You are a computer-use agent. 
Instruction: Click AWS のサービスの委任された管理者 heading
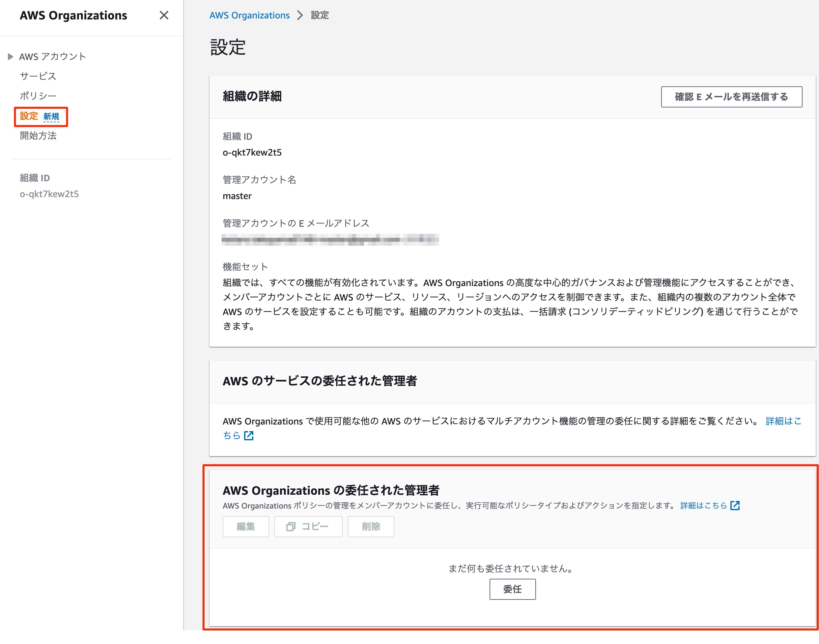click(320, 381)
